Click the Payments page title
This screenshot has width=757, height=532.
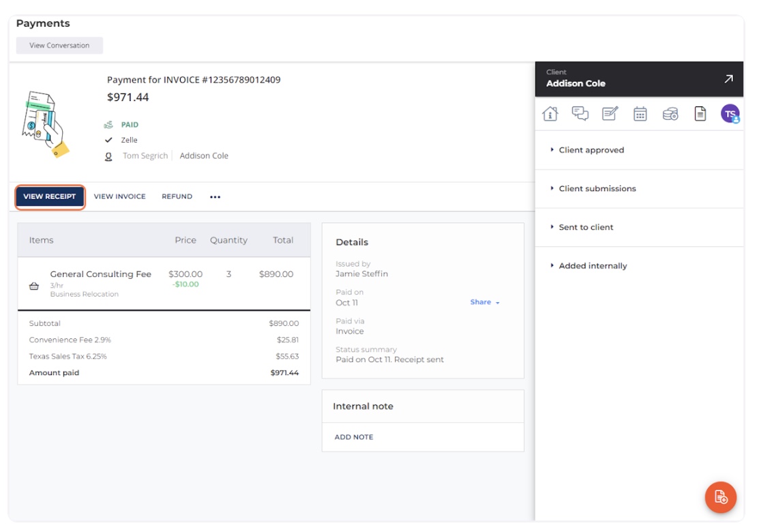coord(43,23)
